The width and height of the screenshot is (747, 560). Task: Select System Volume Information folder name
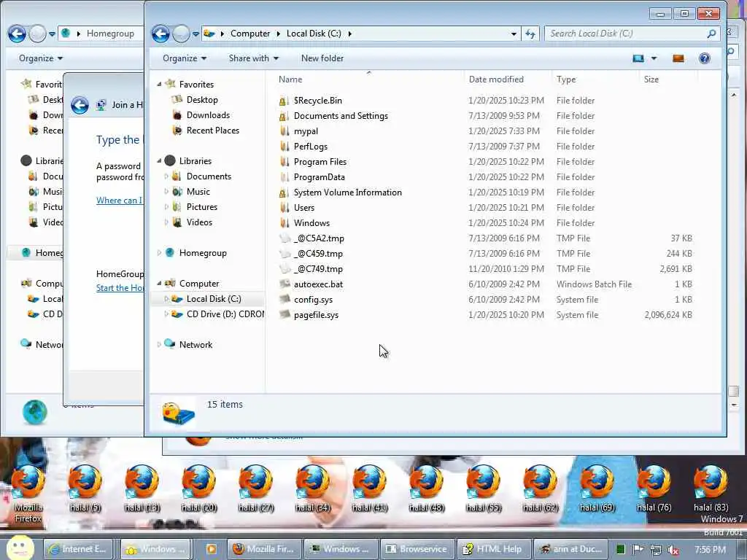348,192
